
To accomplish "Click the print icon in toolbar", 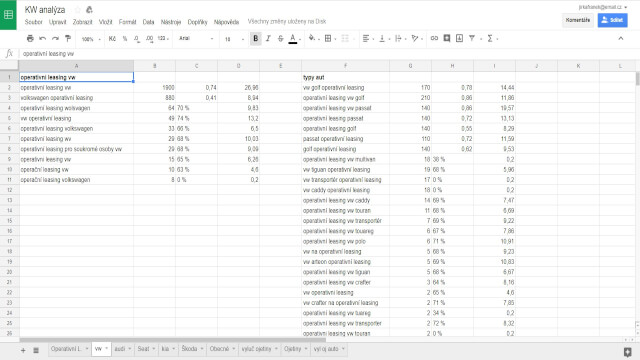I will point(30,38).
